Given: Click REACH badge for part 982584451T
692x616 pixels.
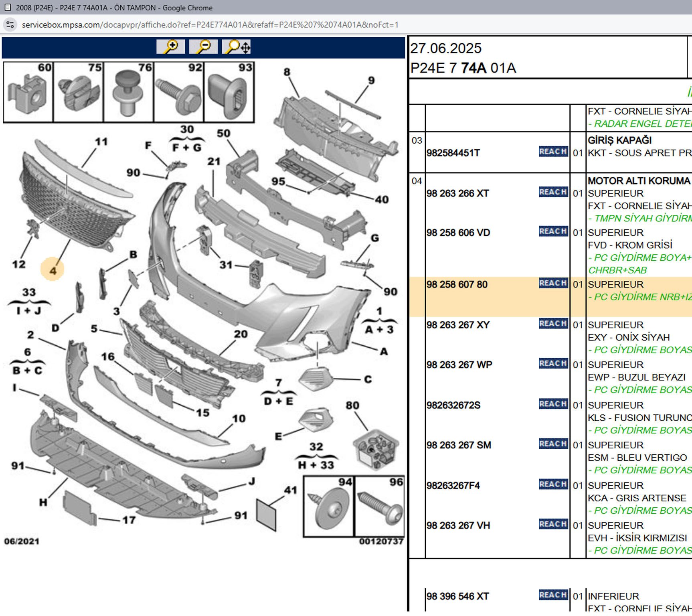Looking at the screenshot, I should pyautogui.click(x=553, y=152).
